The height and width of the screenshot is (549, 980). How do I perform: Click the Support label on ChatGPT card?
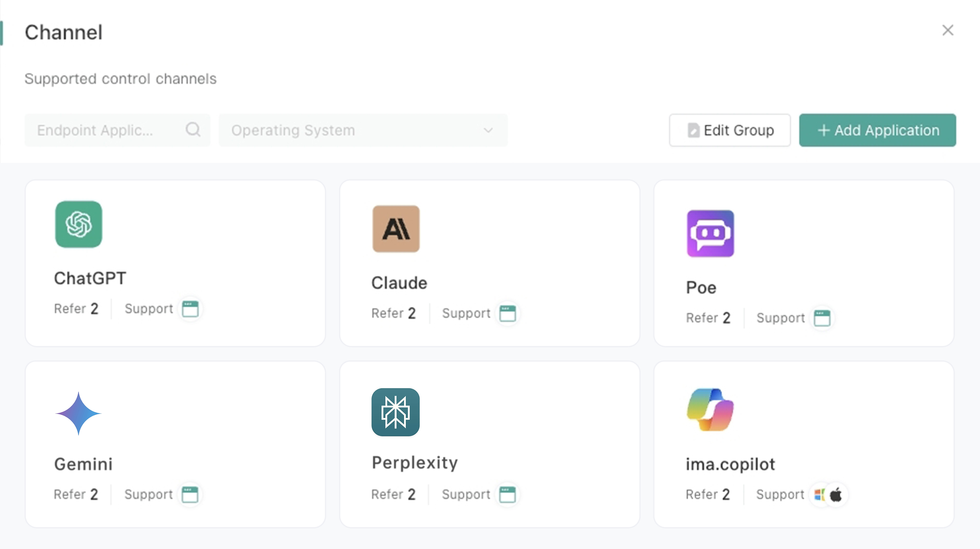(149, 309)
